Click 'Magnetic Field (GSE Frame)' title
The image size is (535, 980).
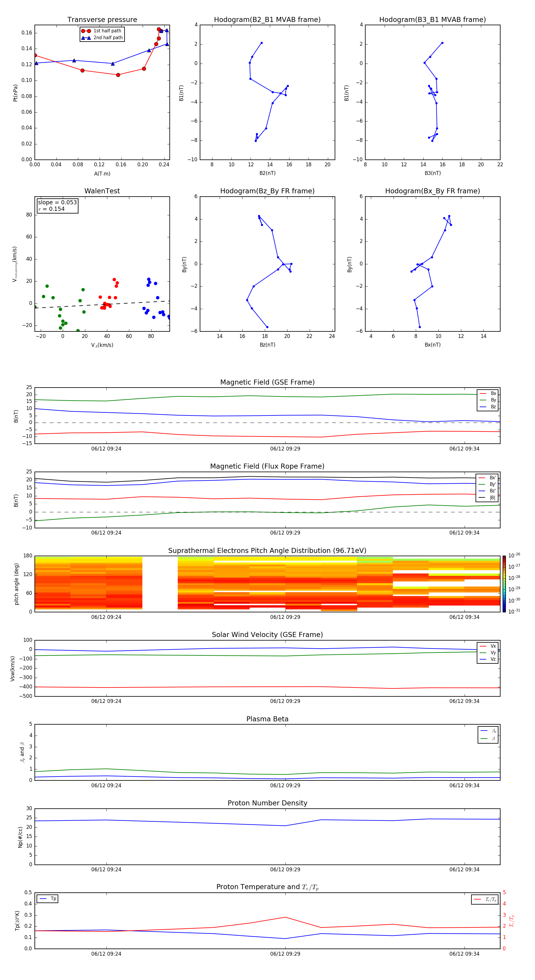click(267, 382)
